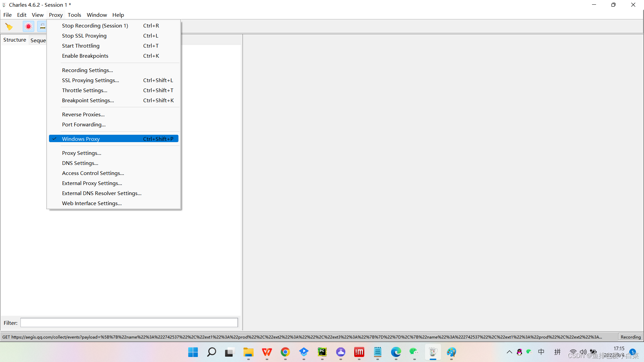
Task: Toggle Enable Breakpoints in Proxy menu
Action: 85,56
